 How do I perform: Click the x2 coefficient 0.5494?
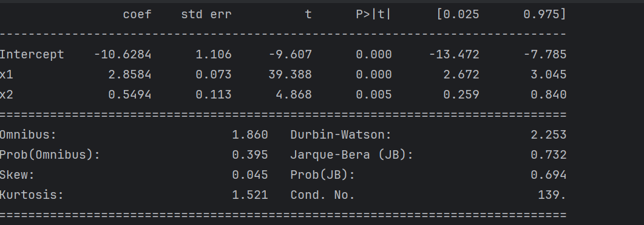pyautogui.click(x=130, y=95)
